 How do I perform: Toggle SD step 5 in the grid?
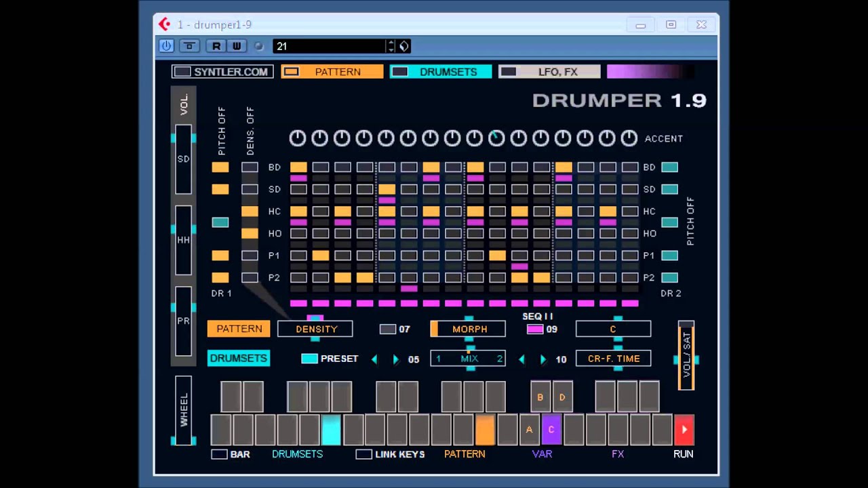pos(387,189)
